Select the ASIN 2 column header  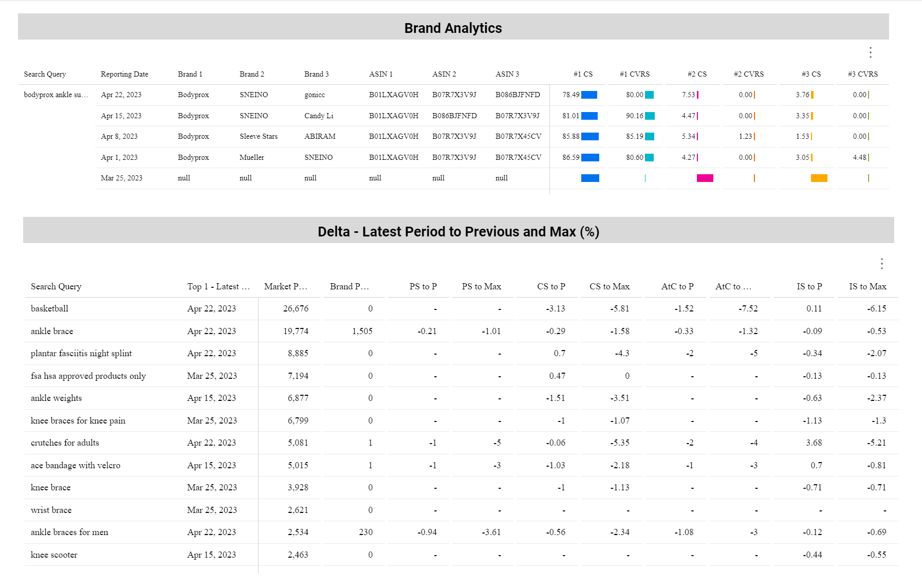pyautogui.click(x=444, y=74)
